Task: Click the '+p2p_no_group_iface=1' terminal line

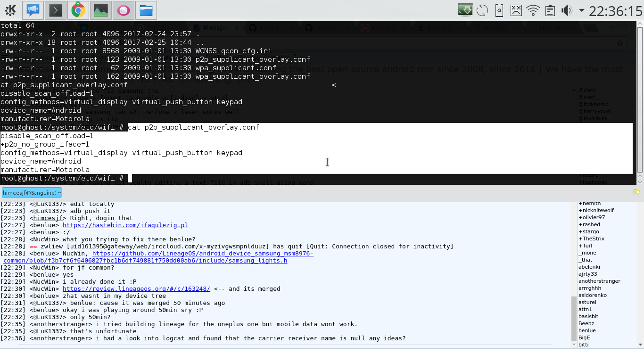Action: [x=45, y=144]
